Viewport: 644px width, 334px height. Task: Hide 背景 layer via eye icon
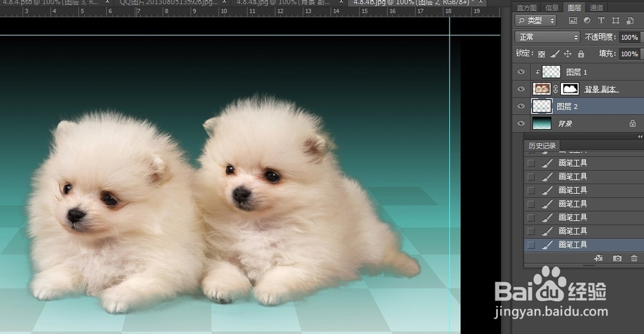(x=521, y=123)
